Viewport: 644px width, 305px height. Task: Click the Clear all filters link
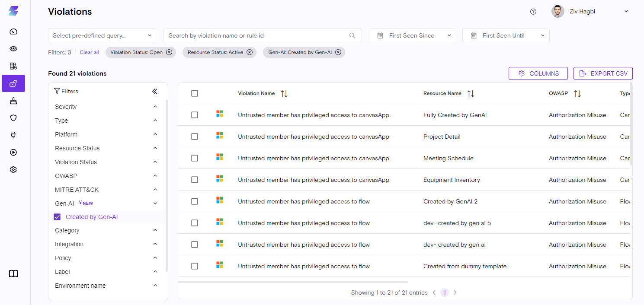pos(89,52)
